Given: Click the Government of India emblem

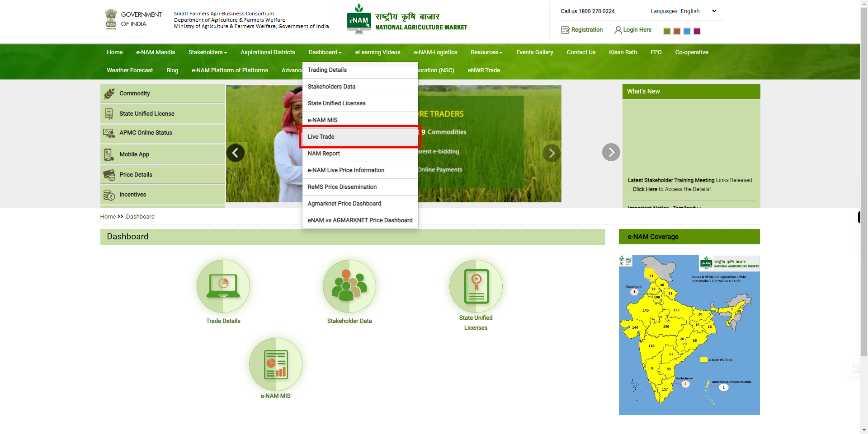Looking at the screenshot, I should 111,19.
